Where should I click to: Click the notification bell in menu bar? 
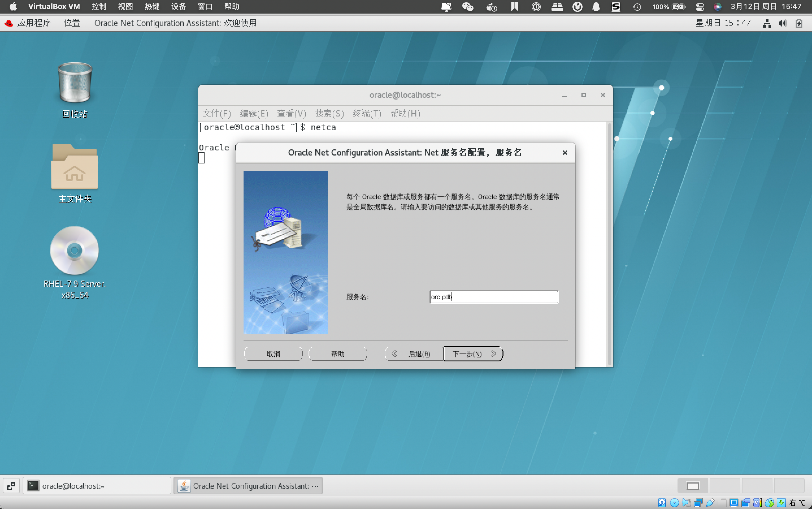[x=596, y=7]
